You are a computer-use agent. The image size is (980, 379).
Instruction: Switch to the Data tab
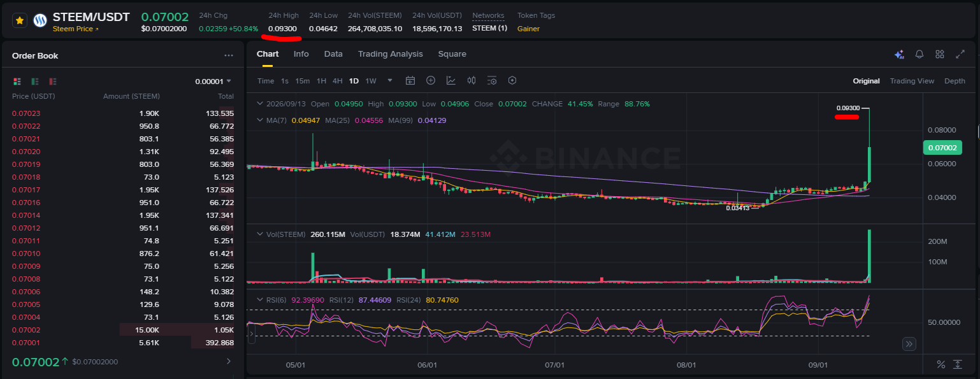pyautogui.click(x=333, y=54)
